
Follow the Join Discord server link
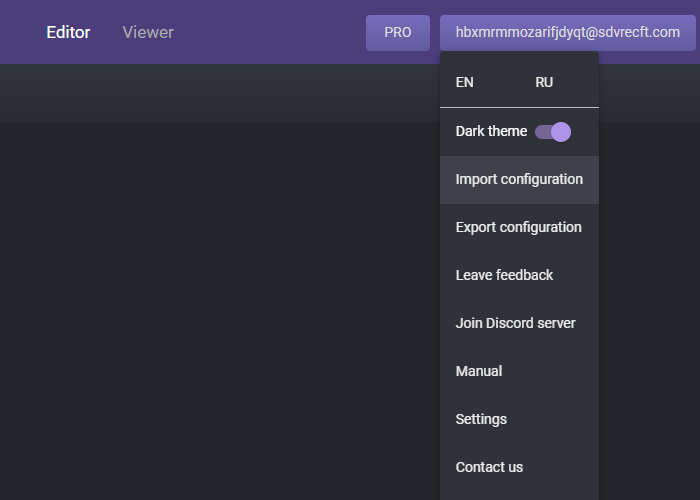pos(519,323)
